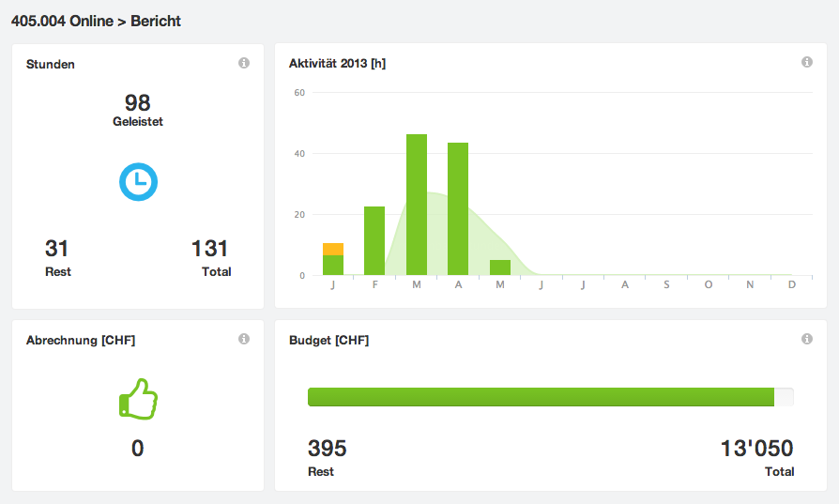The height and width of the screenshot is (504, 839).
Task: Click the 'Geleistet' label
Action: [x=138, y=121]
